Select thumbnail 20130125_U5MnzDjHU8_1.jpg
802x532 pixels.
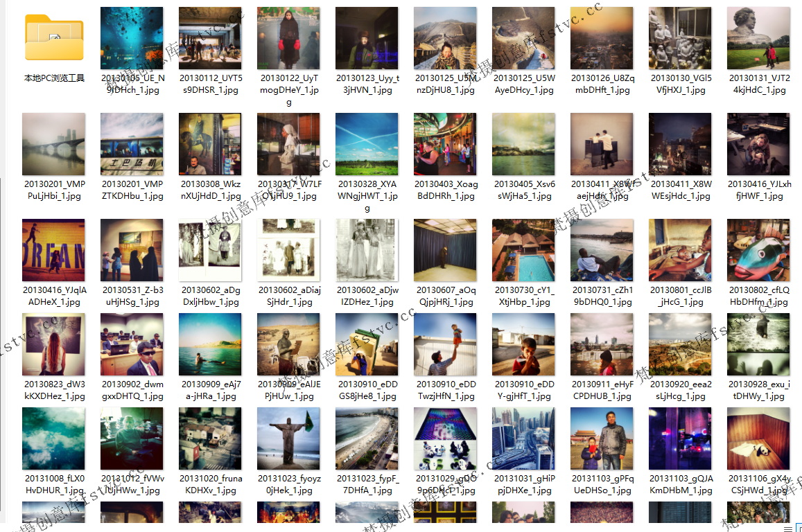click(x=445, y=38)
